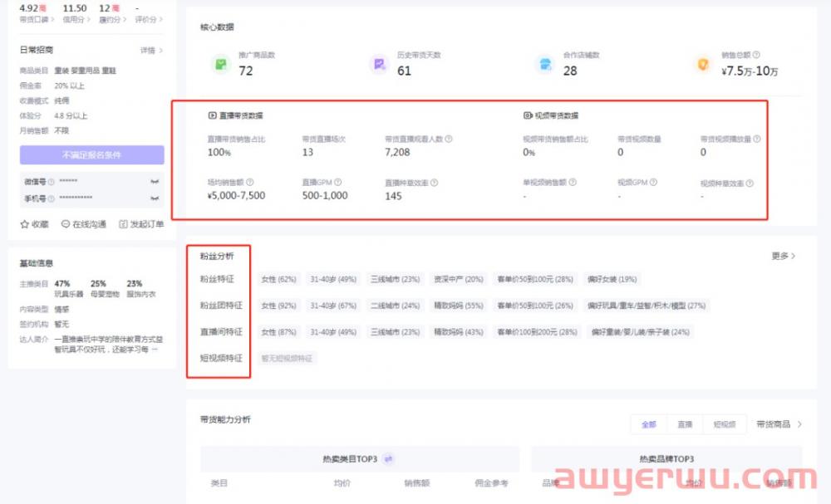This screenshot has height=504, width=831.
Task: Expand 评价分 score details
Action: (149, 20)
